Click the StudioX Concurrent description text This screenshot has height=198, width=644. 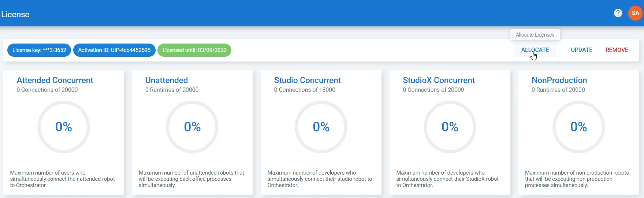pos(447,179)
